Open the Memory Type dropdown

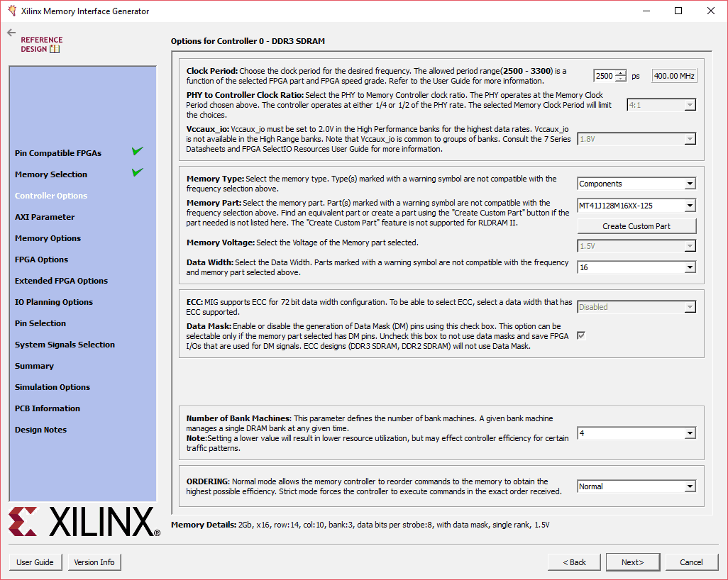690,184
